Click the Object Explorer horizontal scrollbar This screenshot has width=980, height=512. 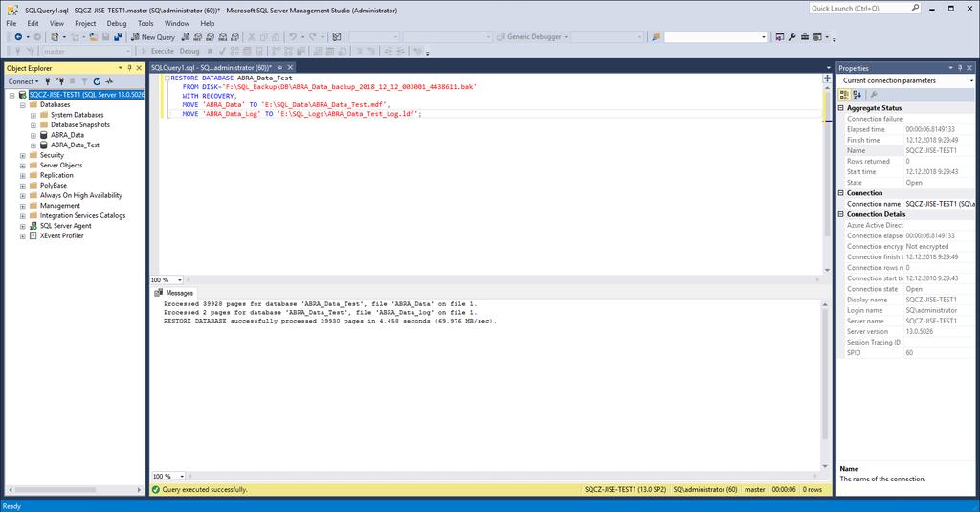coord(75,489)
